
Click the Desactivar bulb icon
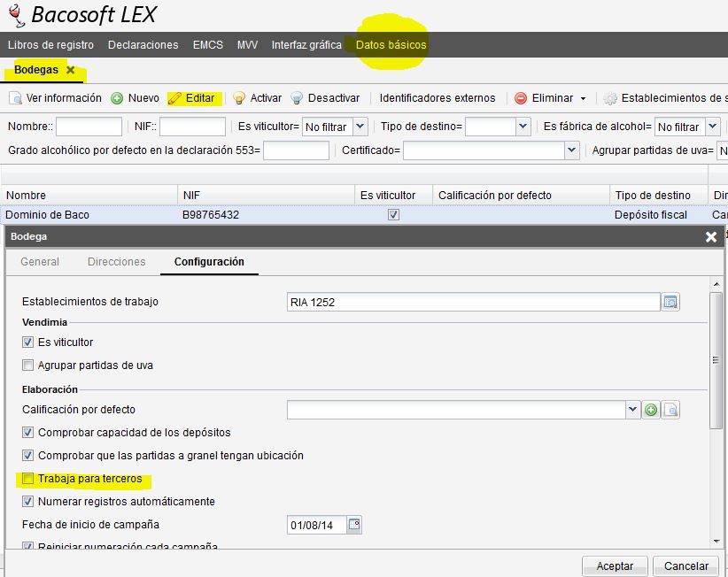(x=297, y=98)
